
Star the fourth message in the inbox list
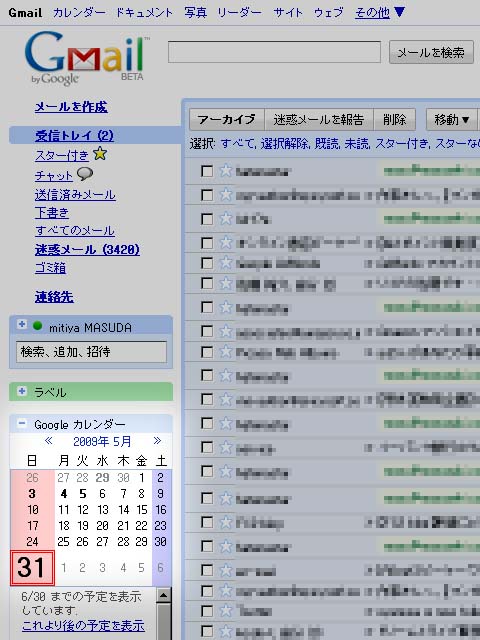pos(225,243)
